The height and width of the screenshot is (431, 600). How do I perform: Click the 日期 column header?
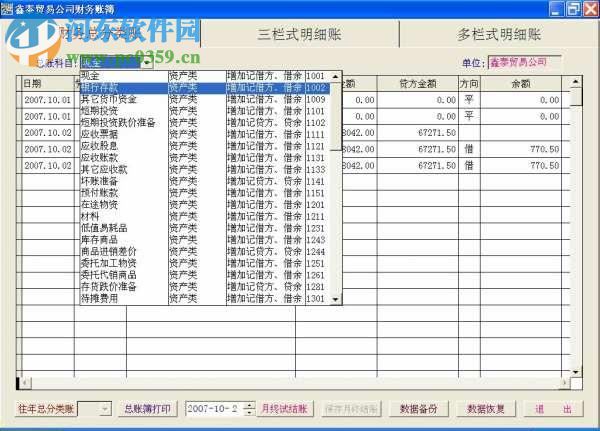pos(48,83)
